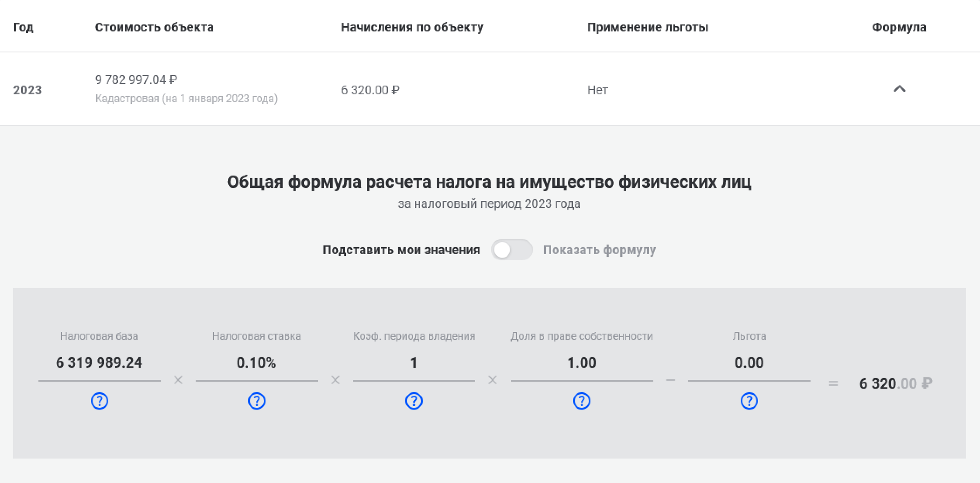Select the Подставить мои значения label
This screenshot has width=980, height=483.
[x=401, y=250]
